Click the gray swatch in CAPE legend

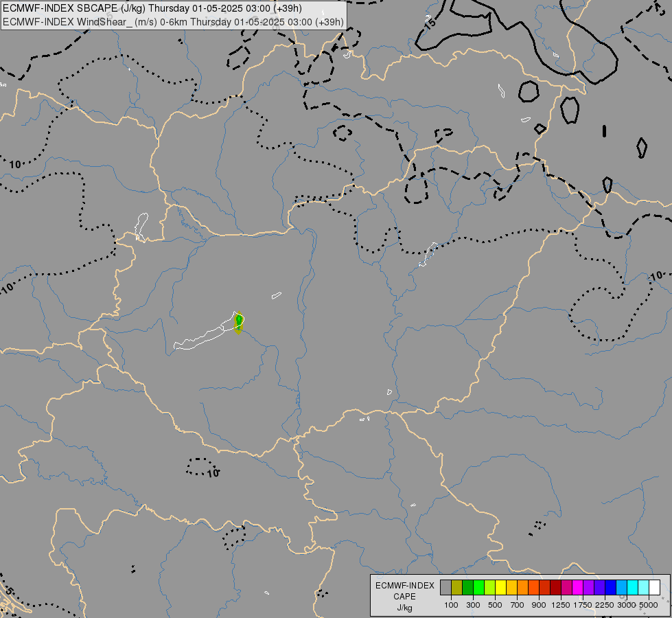pyautogui.click(x=445, y=588)
